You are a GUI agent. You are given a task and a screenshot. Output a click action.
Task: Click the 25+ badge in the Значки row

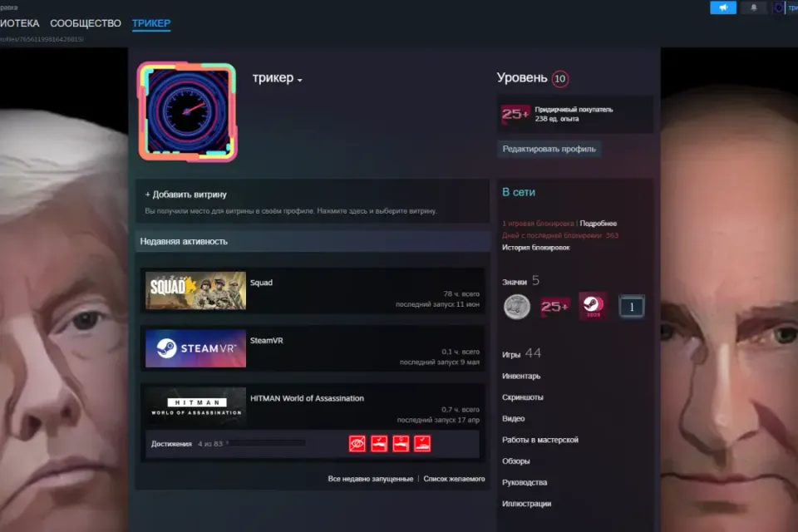coord(554,307)
